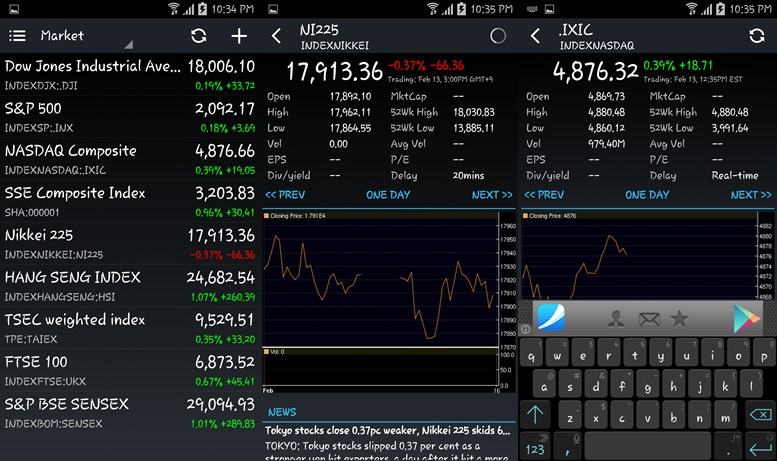Image resolution: width=777 pixels, height=461 pixels.
Task: Tap the Wi-Fi icon in left status bar
Action: click(x=173, y=8)
